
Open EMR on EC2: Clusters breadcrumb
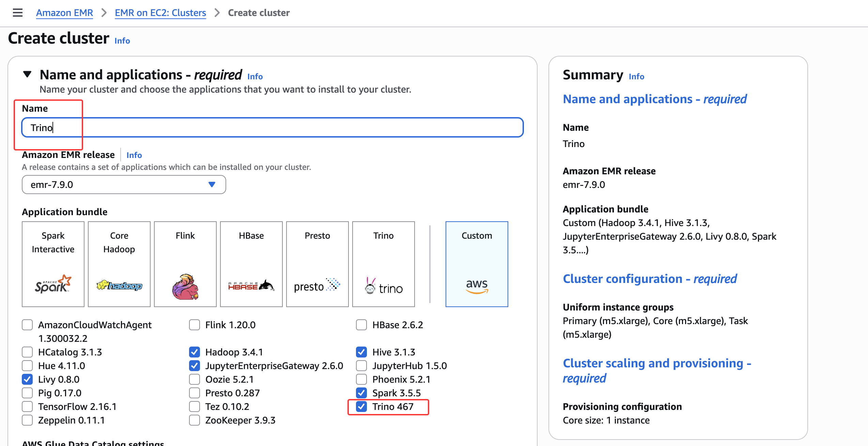160,13
